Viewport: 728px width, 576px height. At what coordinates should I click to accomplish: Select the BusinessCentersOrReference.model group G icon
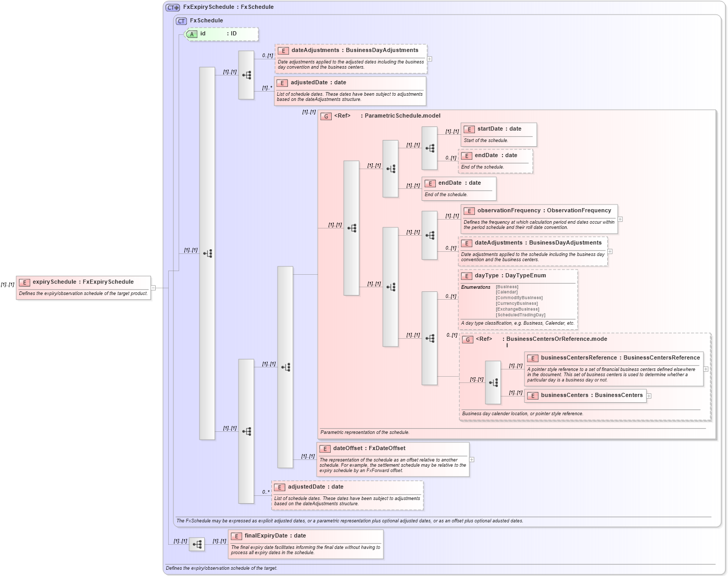coord(468,340)
